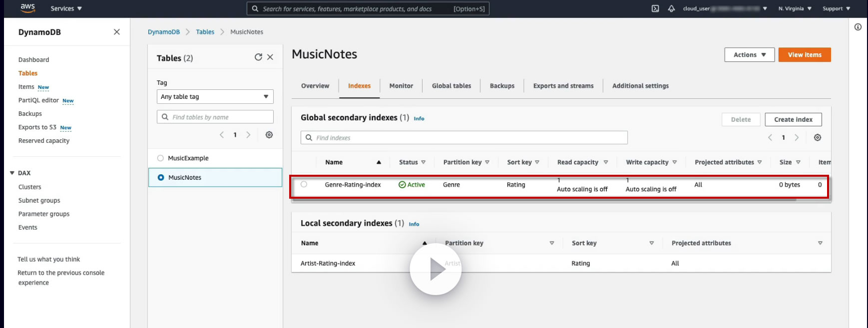868x328 pixels.
Task: Click the Create index button
Action: click(x=793, y=119)
